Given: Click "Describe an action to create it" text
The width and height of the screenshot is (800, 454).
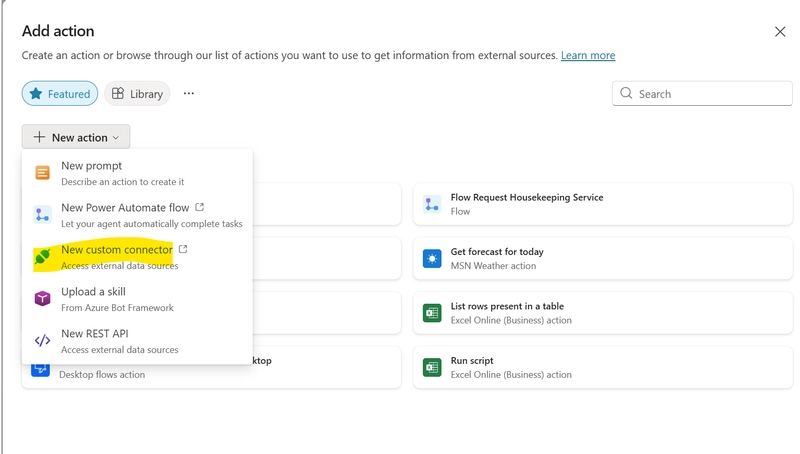Looking at the screenshot, I should pos(122,182).
